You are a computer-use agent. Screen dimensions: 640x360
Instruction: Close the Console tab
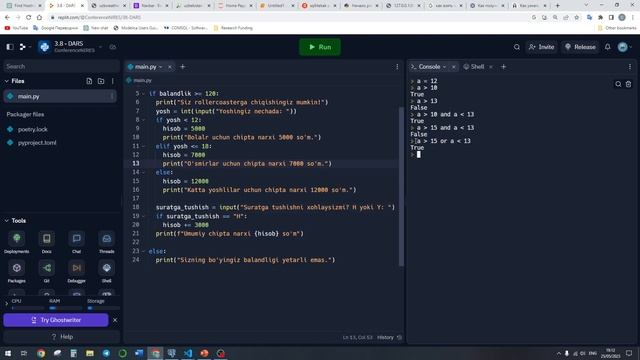453,67
